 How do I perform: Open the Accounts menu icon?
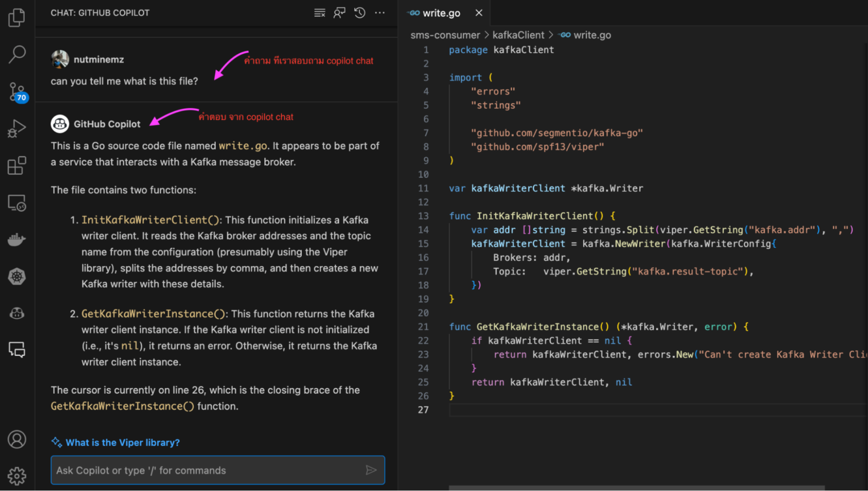pos(17,440)
